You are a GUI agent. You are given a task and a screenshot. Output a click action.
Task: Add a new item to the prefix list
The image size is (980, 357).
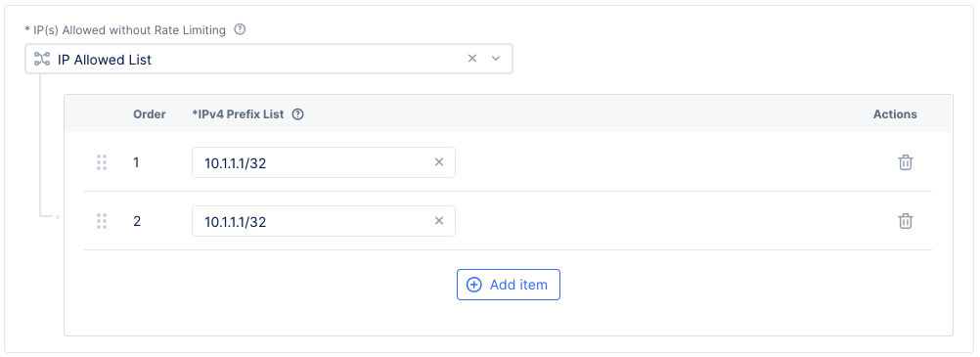click(x=509, y=285)
